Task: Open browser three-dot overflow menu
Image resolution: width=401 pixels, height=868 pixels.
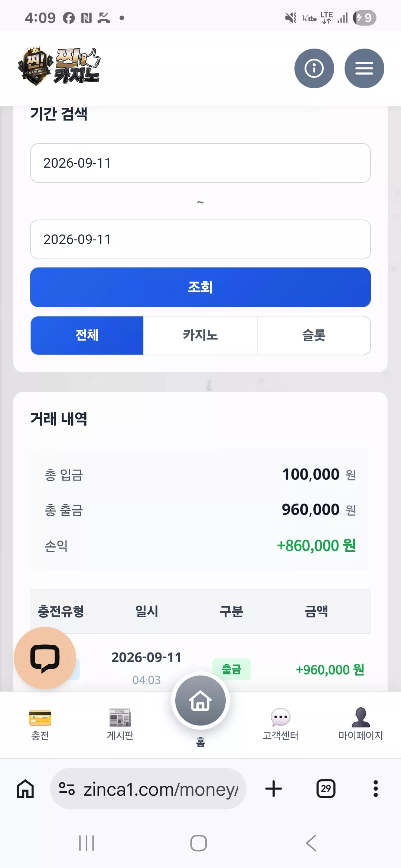Action: click(376, 789)
